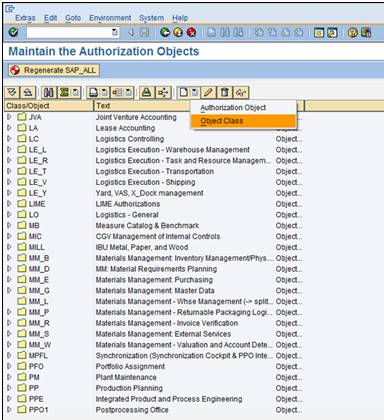
Task: Expand the LE_T Transportation node
Action: point(9,171)
